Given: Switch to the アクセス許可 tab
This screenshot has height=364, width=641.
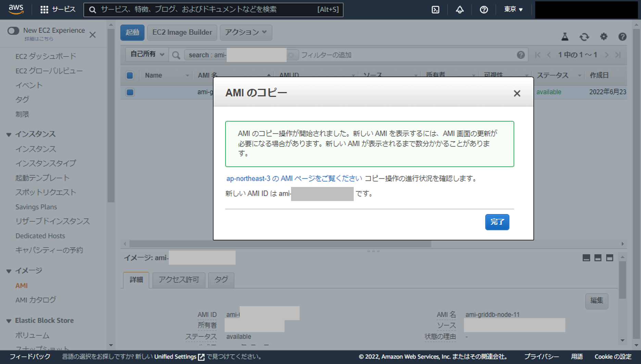Looking at the screenshot, I should [x=179, y=280].
